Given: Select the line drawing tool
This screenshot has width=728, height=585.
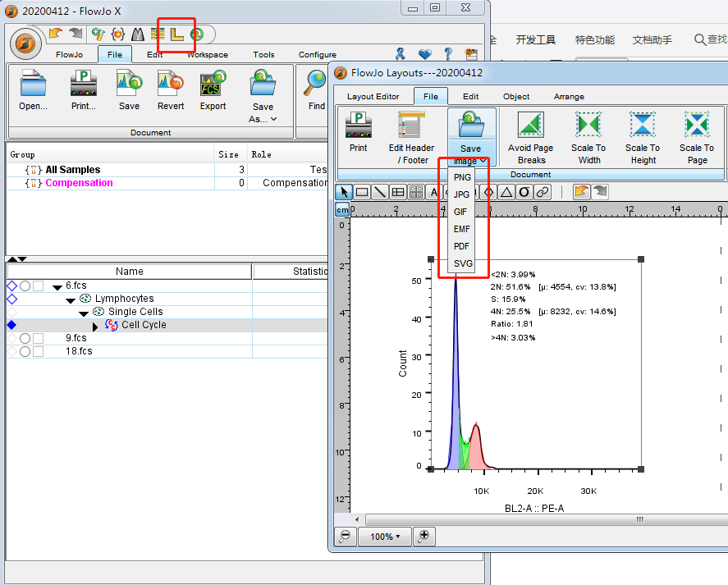Looking at the screenshot, I should click(x=380, y=192).
